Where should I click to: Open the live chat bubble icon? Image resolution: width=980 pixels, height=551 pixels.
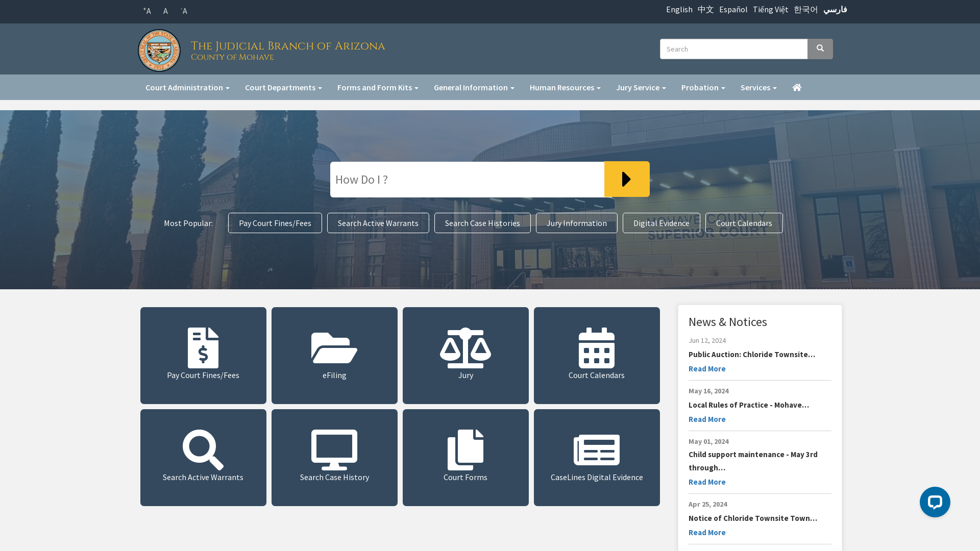(935, 502)
